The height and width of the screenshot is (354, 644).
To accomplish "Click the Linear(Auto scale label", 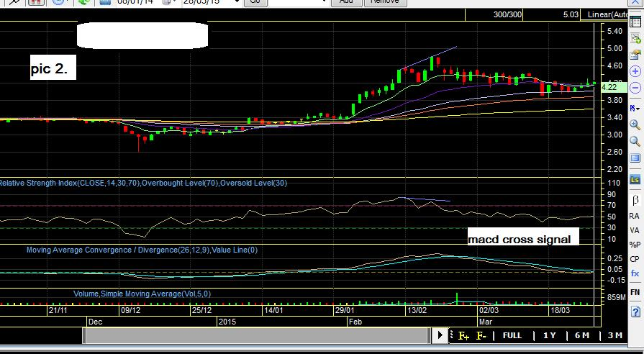I will pos(607,15).
